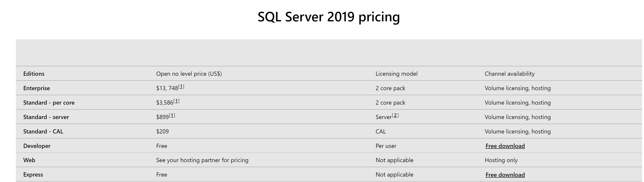Viewport: 644px width, 182px height.
Task: Select the "Open no level price (US$)" header
Action: (x=189, y=74)
